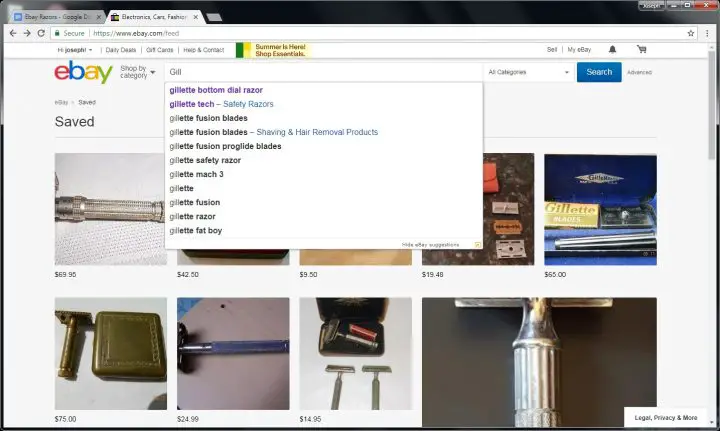Expand the Hi joseph account dropdown
The height and width of the screenshot is (431, 720).
tap(75, 50)
